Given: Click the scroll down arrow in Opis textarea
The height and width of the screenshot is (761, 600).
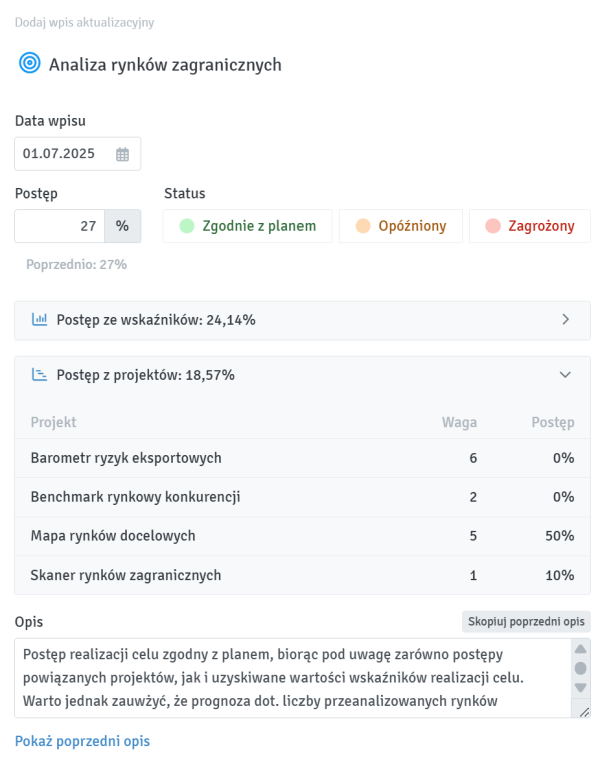Looking at the screenshot, I should coord(580,687).
